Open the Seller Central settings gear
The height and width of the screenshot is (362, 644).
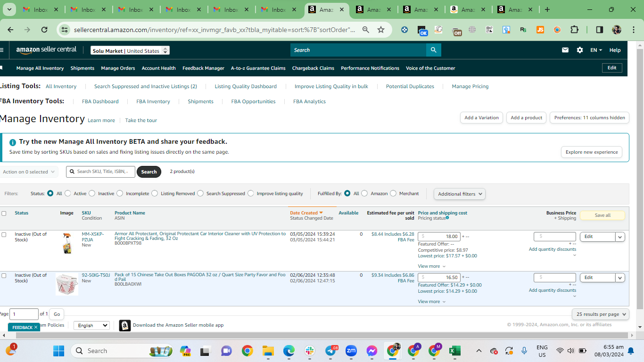580,50
